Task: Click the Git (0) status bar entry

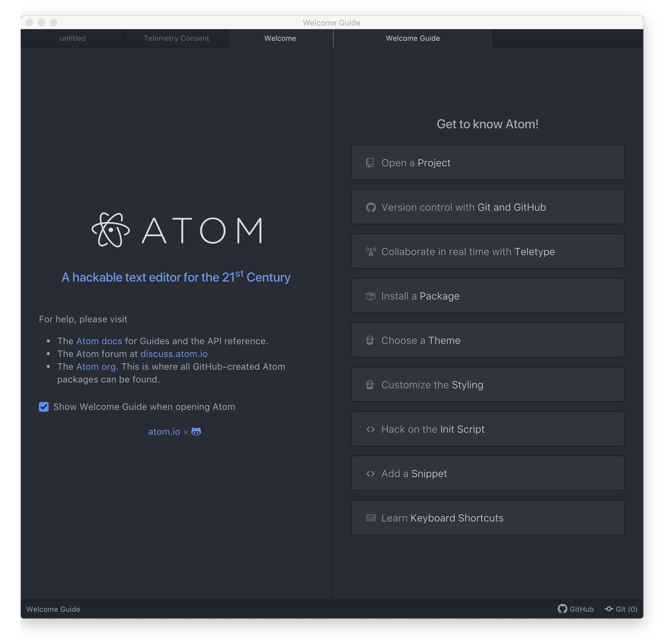Action: coord(621,609)
